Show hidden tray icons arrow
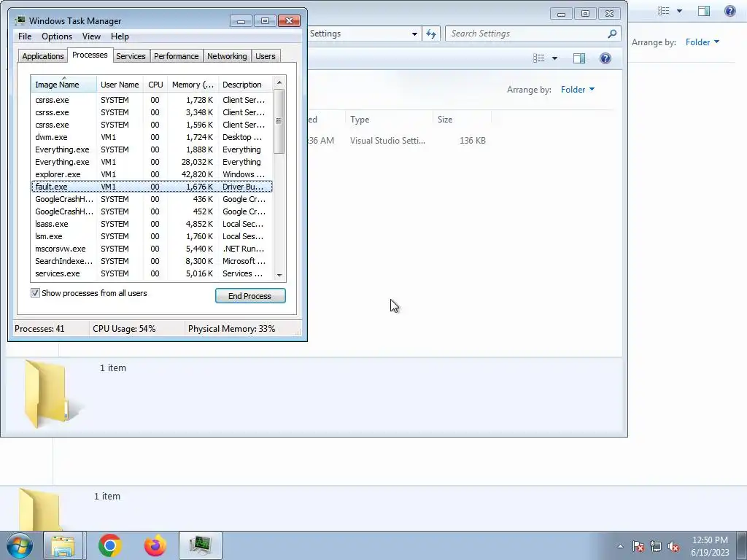 point(620,546)
